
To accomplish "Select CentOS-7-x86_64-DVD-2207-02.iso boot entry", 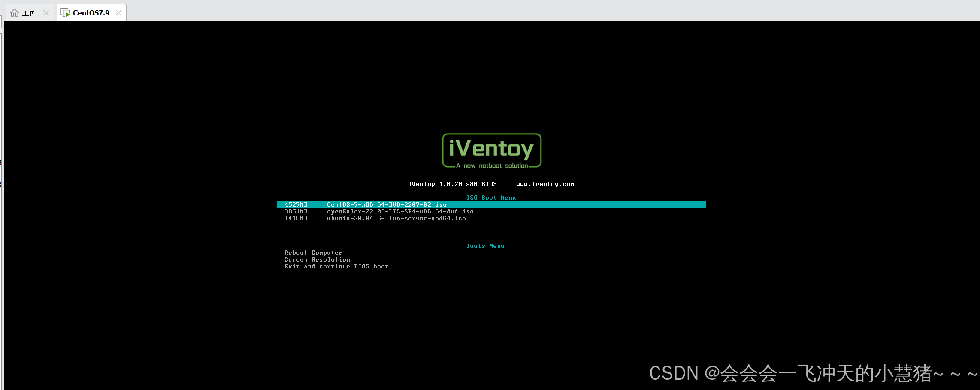I will pos(491,205).
